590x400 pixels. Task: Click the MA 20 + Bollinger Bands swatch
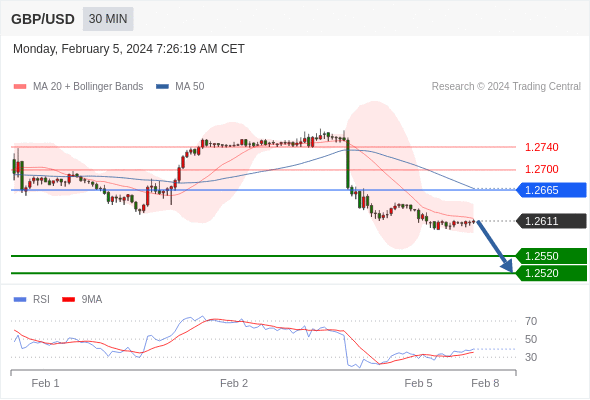20,87
